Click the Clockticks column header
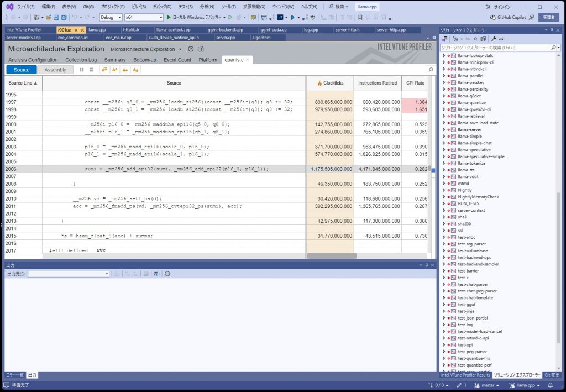The image size is (566, 392). [x=331, y=83]
